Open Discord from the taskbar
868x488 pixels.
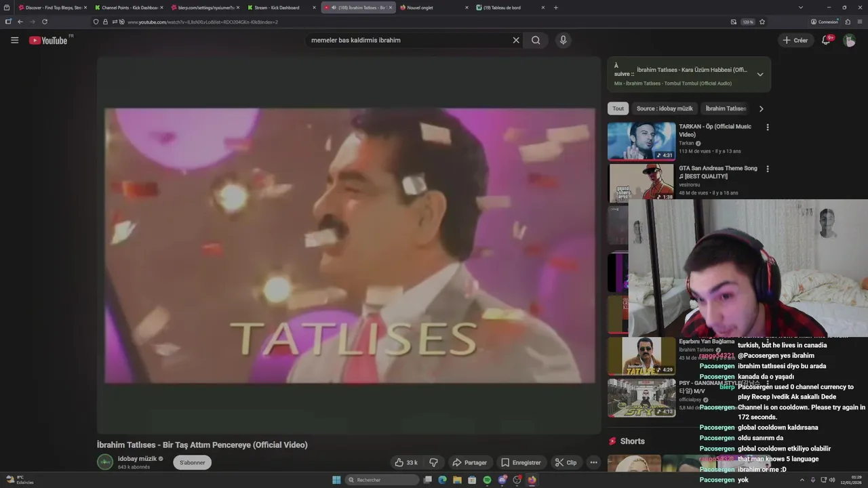point(502,480)
